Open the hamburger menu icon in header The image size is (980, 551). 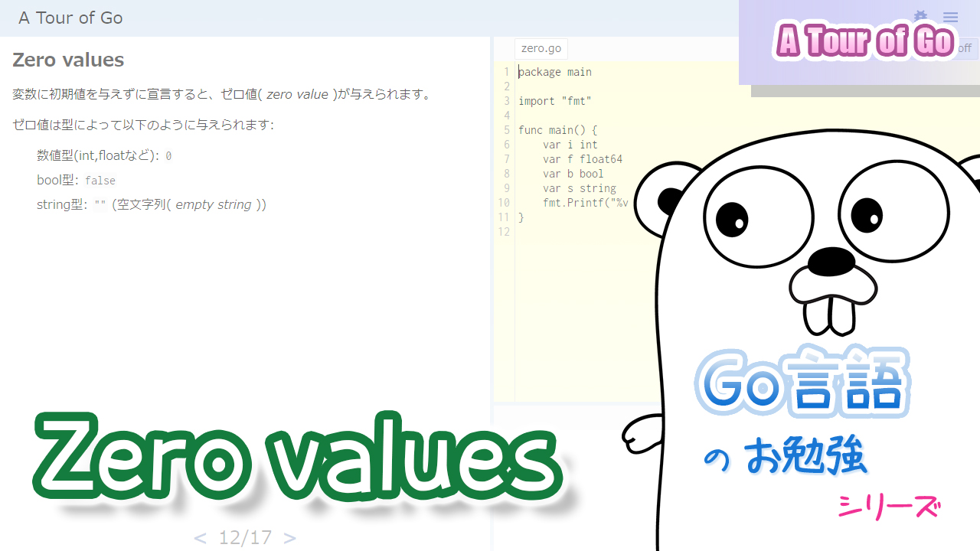pyautogui.click(x=950, y=18)
